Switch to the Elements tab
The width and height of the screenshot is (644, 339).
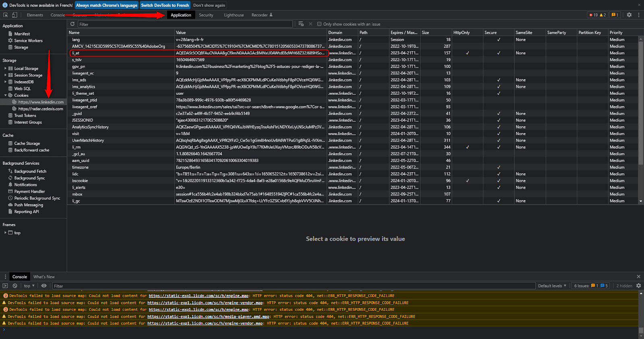pyautogui.click(x=35, y=15)
